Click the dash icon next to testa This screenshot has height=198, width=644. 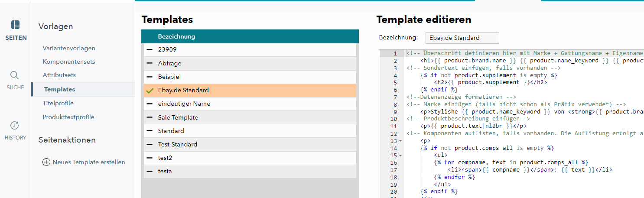(150, 171)
